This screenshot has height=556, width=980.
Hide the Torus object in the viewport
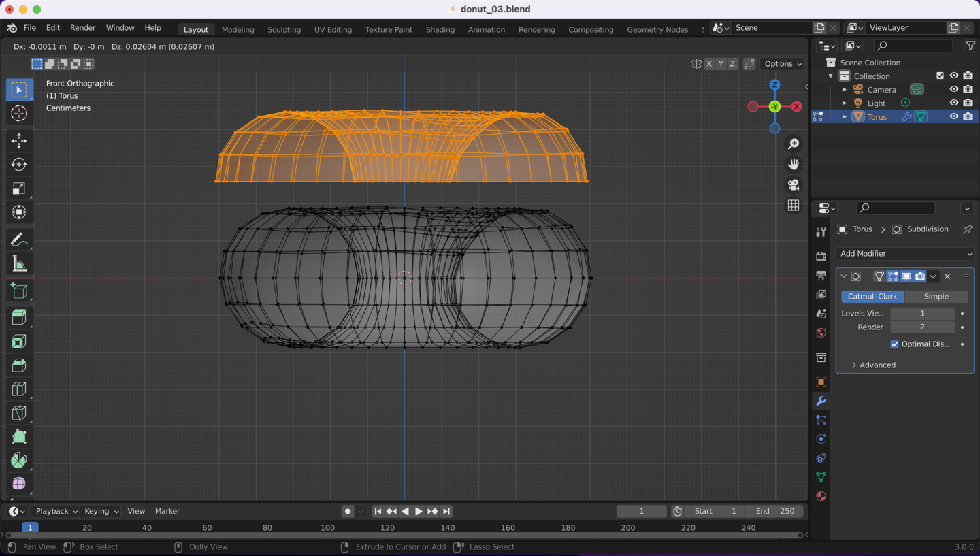point(954,116)
